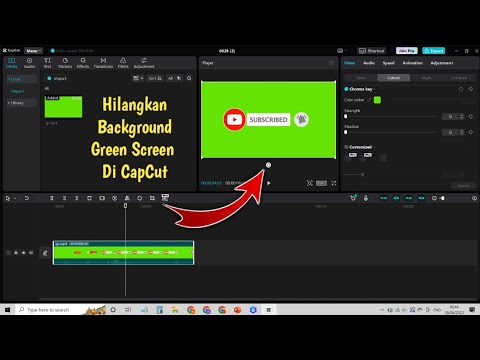Click the player fit-to-frame icon
The height and width of the screenshot is (360, 480).
[x=310, y=183]
